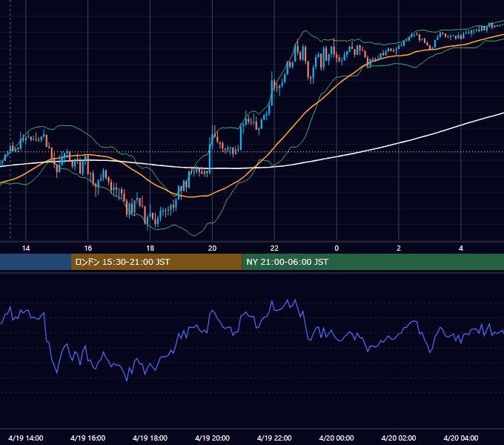Click the NY 21:00-06:00 JST session bar
Viewport: 504px width, 445px height.
click(x=373, y=262)
